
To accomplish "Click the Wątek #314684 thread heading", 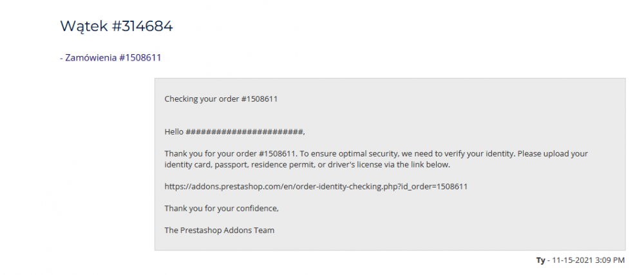I will point(117,26).
